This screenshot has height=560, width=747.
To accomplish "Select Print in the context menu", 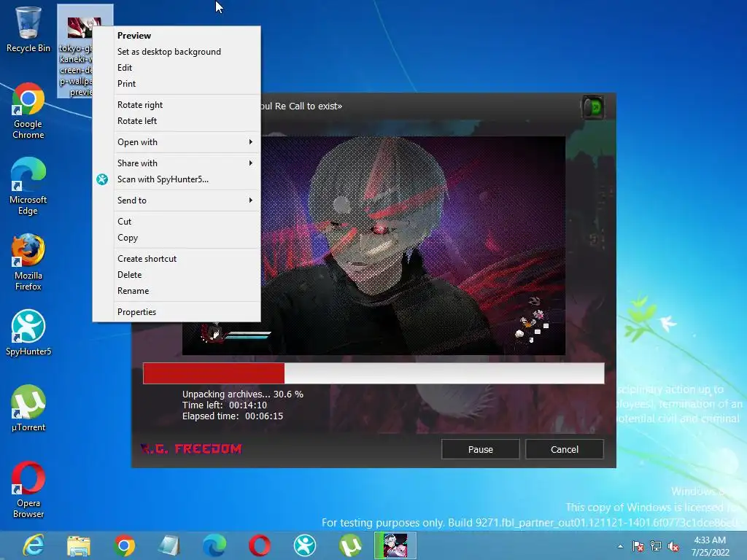I will click(177, 84).
